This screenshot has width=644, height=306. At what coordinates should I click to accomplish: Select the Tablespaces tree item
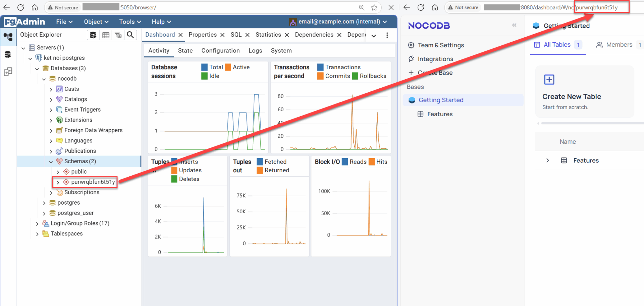point(66,234)
